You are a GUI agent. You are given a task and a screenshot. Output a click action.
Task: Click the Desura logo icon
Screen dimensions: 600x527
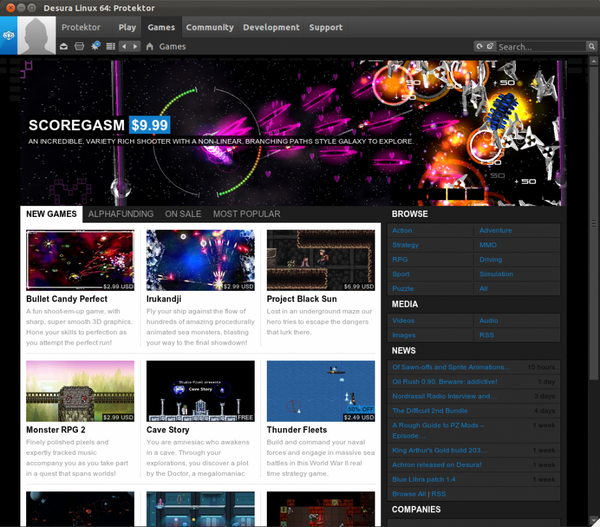pyautogui.click(x=8, y=36)
